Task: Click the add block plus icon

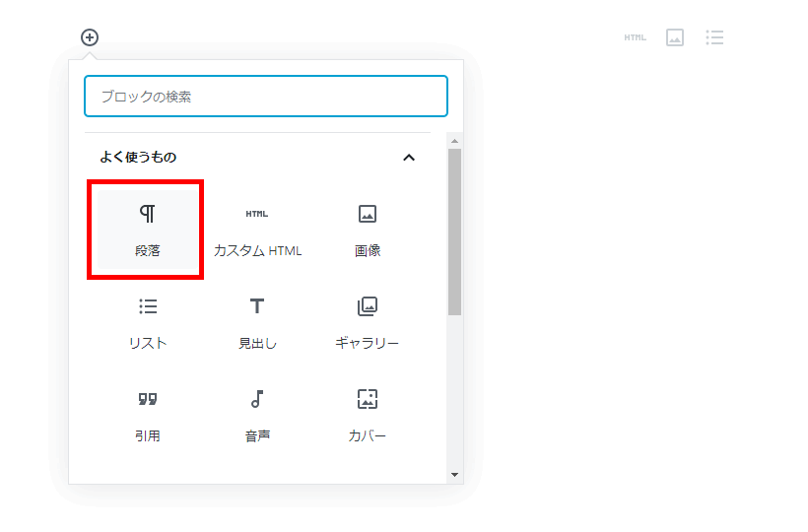Action: (90, 37)
